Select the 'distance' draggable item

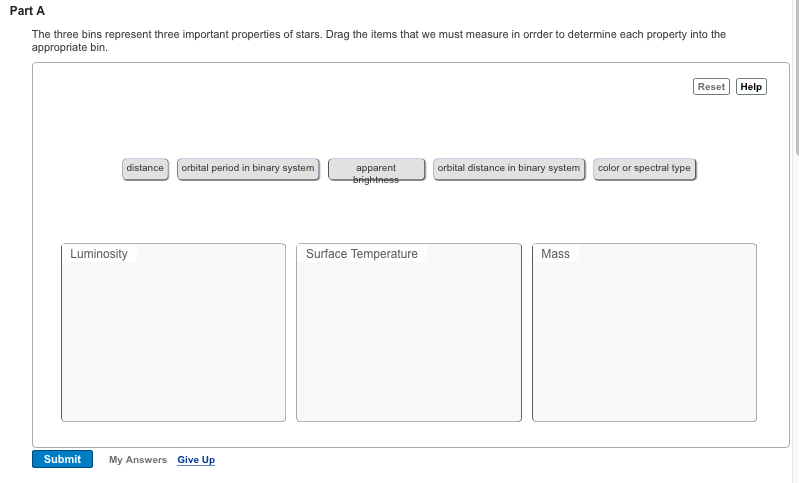tap(145, 168)
